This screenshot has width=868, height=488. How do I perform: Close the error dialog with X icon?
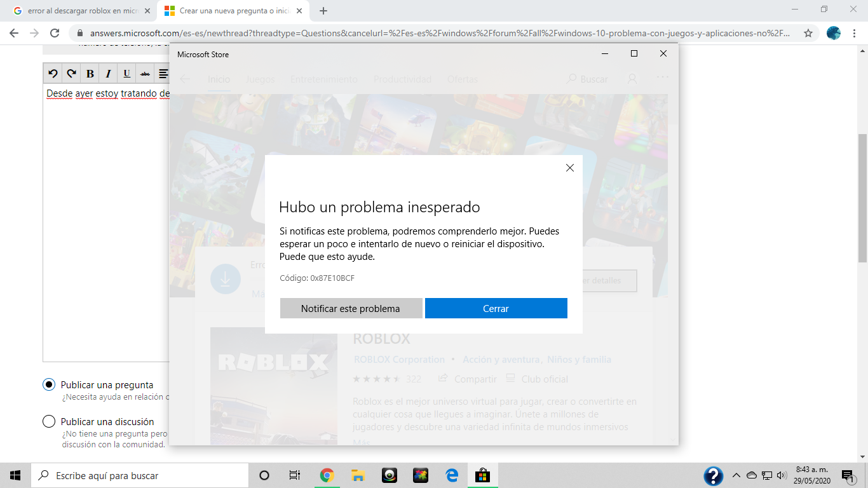pos(569,168)
